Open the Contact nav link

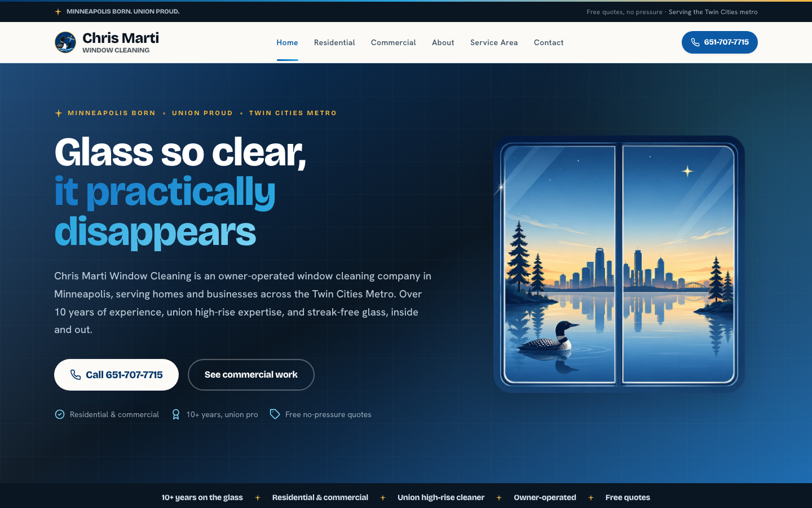click(549, 42)
